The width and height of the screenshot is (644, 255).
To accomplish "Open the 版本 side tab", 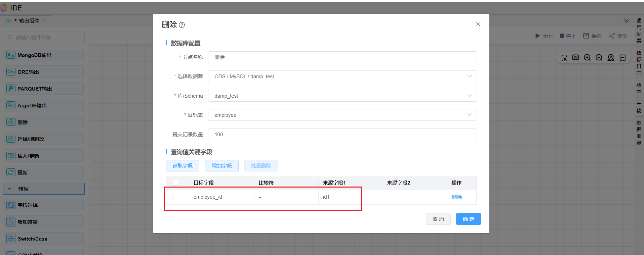I will coord(639,88).
